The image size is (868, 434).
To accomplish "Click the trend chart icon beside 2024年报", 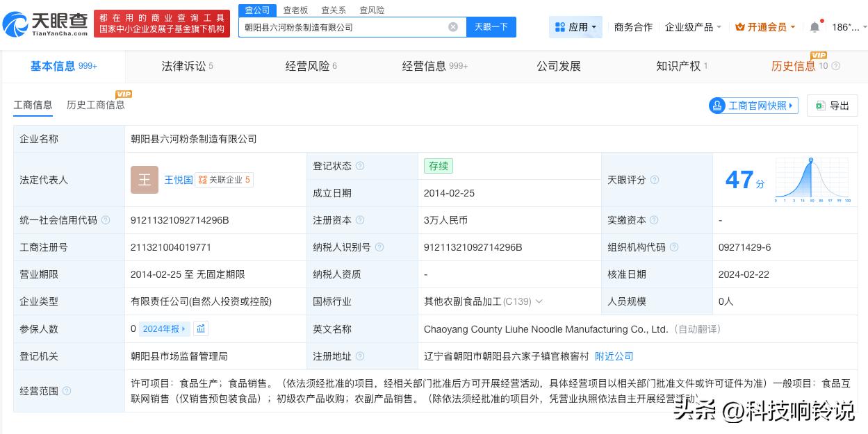I will click(x=201, y=328).
